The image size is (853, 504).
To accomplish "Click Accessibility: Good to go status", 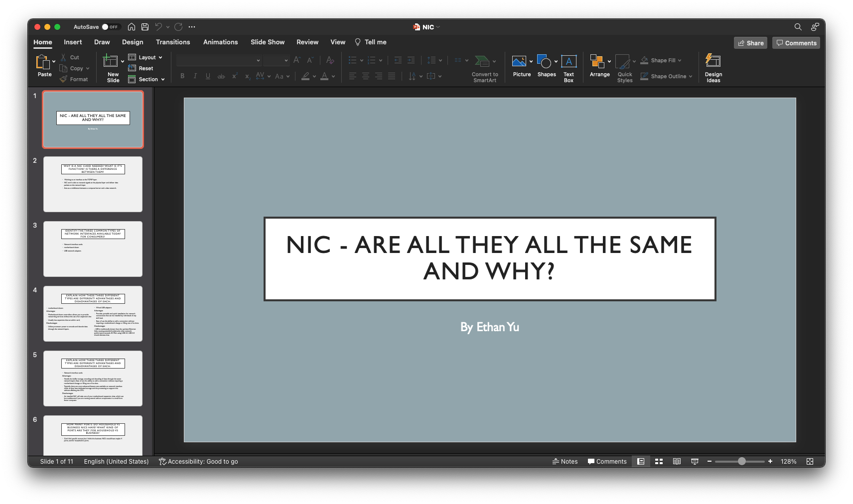I will click(198, 462).
